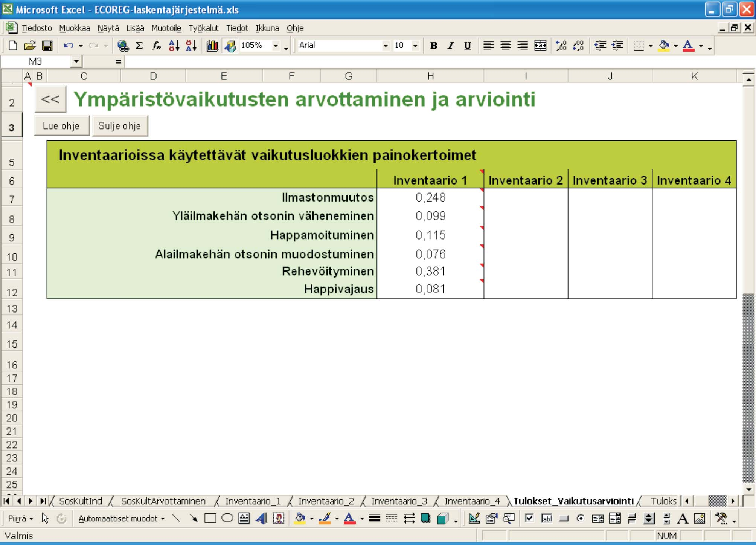This screenshot has height=545, width=756.
Task: Insert a hyperlink with the globe icon
Action: 123,46
